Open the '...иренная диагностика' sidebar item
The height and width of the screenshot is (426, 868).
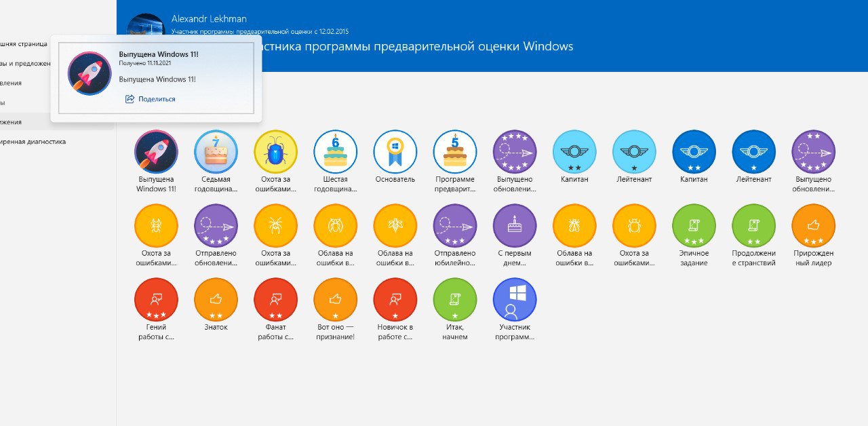click(x=34, y=142)
